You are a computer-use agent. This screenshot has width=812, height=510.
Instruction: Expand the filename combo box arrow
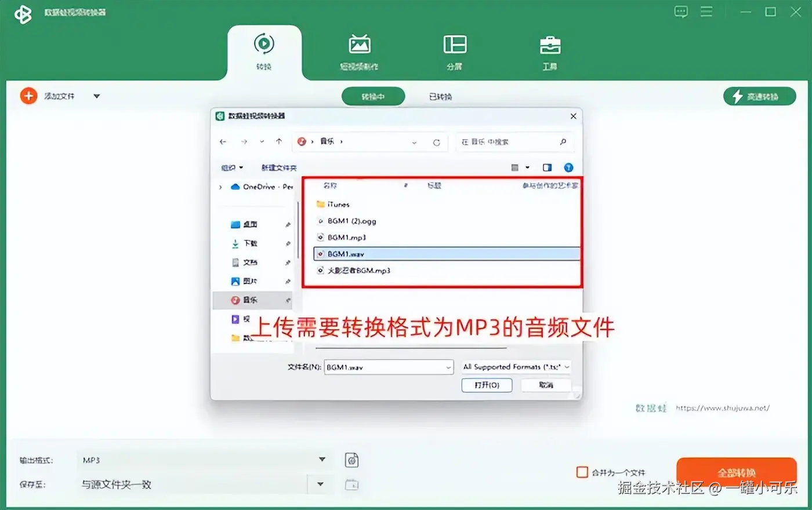[x=448, y=367]
